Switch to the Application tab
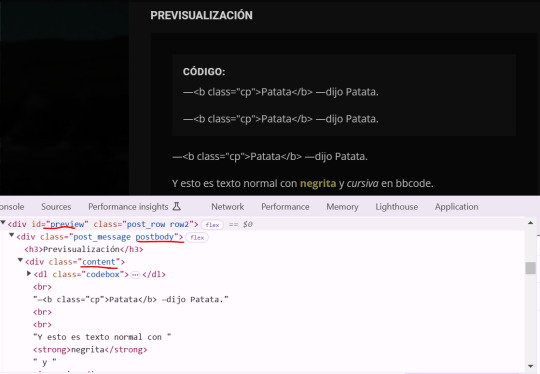Image resolution: width=540 pixels, height=374 pixels. [x=456, y=207]
